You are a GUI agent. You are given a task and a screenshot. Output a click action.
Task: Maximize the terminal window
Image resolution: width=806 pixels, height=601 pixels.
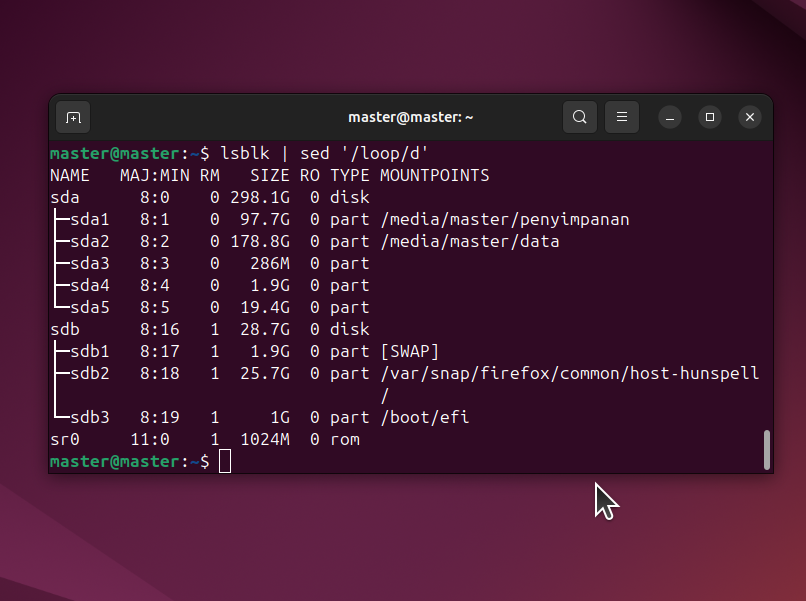point(710,118)
